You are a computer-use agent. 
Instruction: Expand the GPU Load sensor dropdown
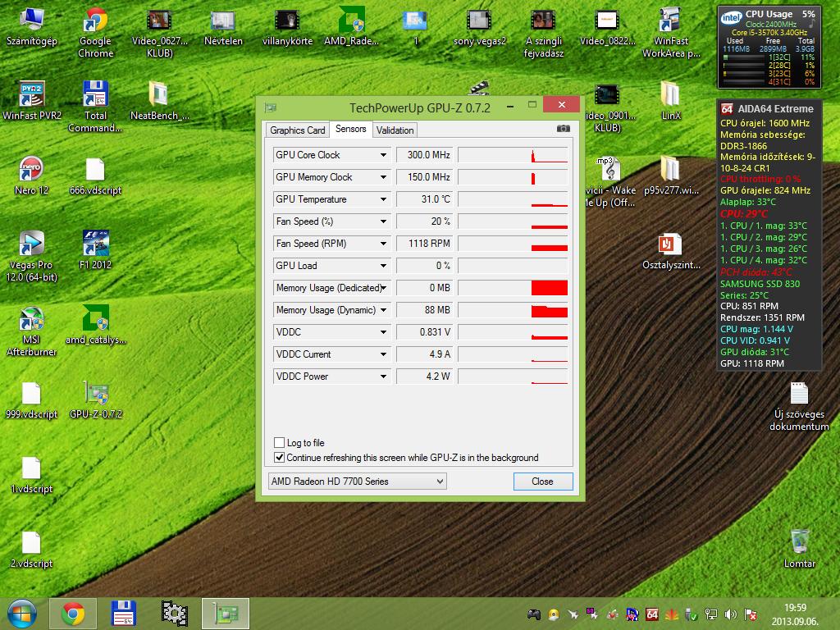point(384,266)
